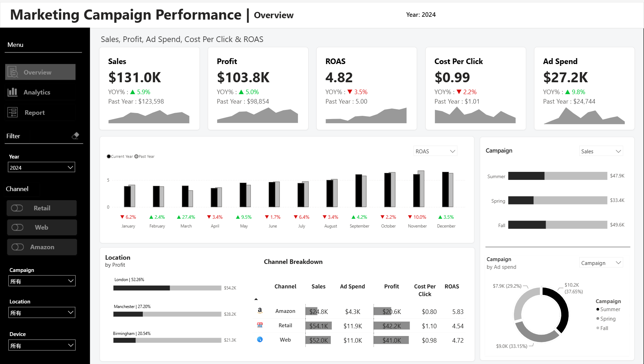This screenshot has width=644, height=364.
Task: Open the Year 2024 dropdown
Action: pyautogui.click(x=42, y=167)
